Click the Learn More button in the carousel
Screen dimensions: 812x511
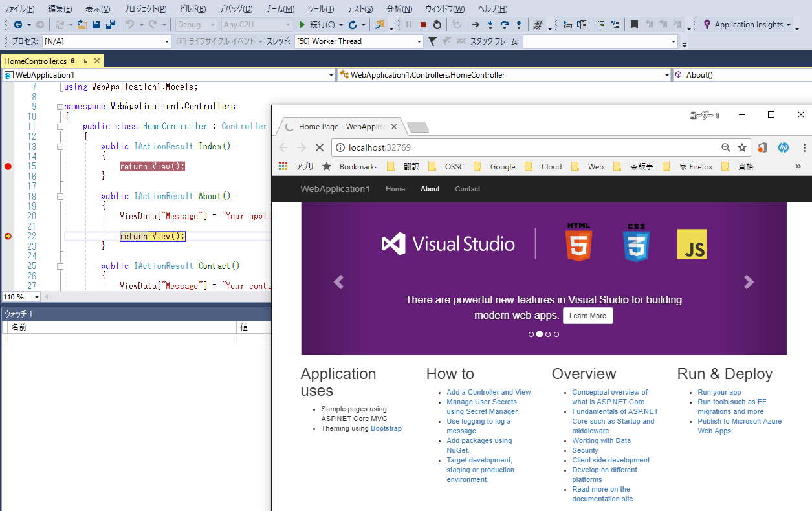click(x=587, y=316)
